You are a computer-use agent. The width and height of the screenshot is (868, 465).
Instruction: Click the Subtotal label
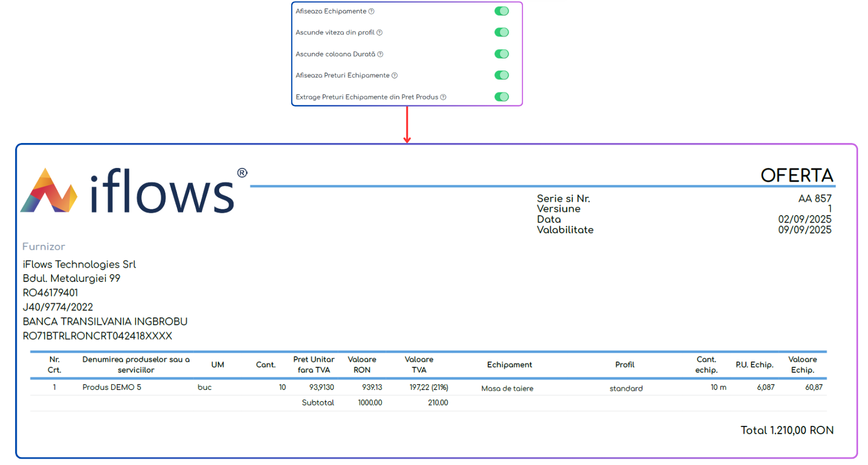[x=318, y=403]
